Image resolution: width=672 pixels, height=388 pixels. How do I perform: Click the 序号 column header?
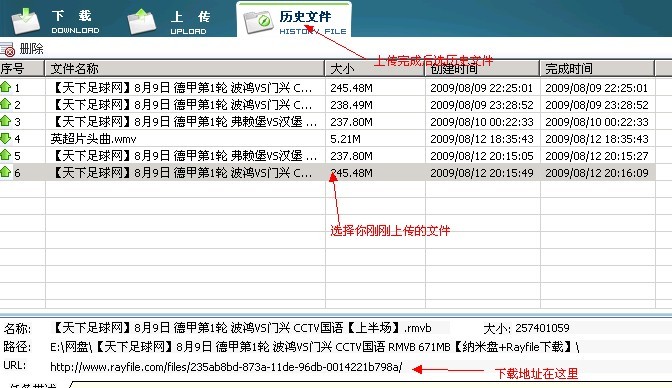coord(22,69)
